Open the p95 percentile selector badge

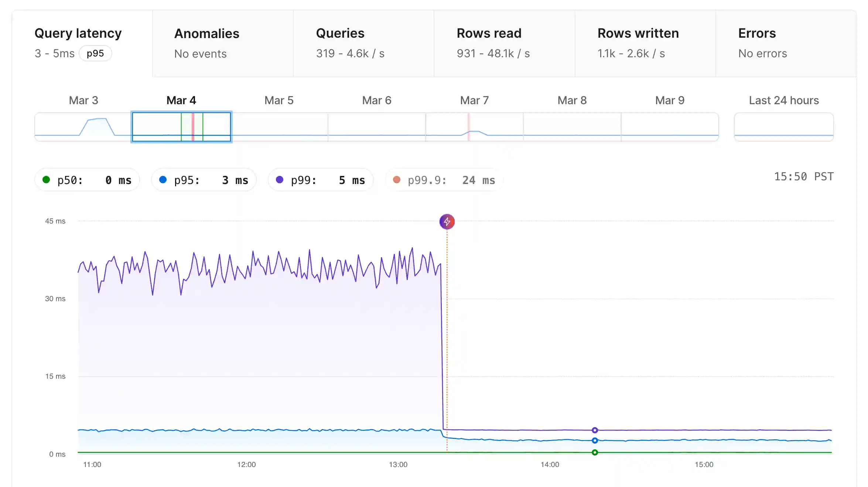95,54
